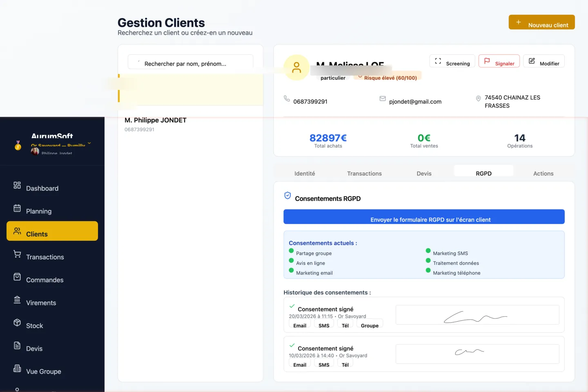Click the particulier badge
This screenshot has height=392, width=588.
[x=333, y=78]
